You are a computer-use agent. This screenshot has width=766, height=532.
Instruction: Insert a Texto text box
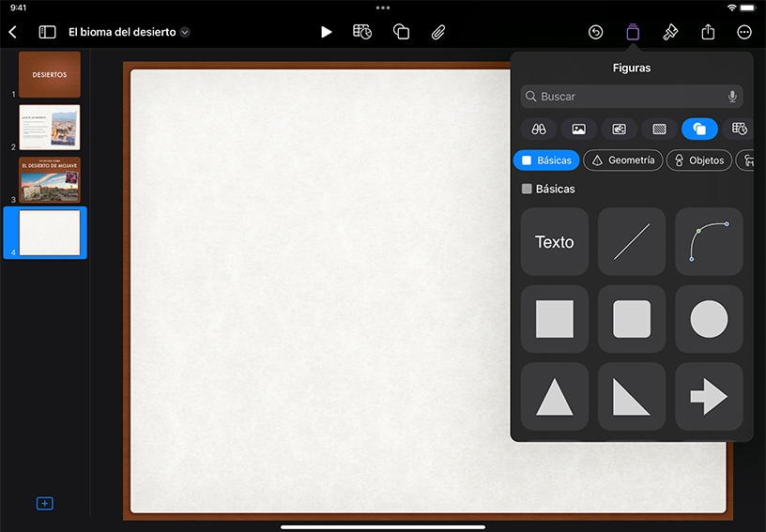(x=555, y=242)
